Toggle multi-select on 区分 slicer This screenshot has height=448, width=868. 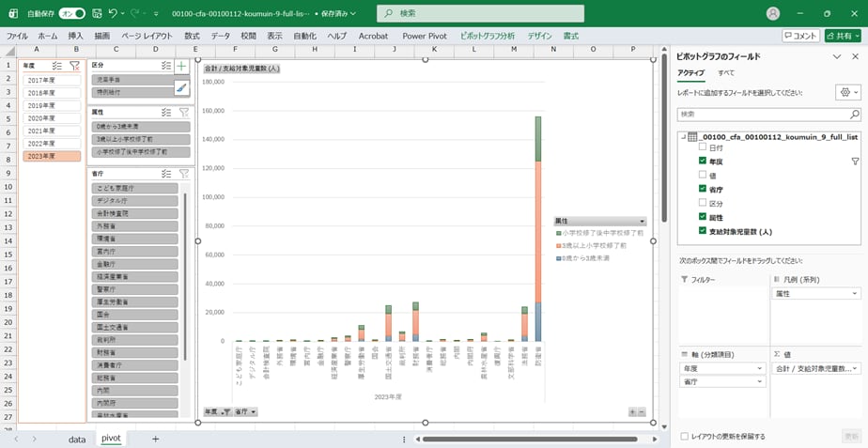[x=164, y=67]
